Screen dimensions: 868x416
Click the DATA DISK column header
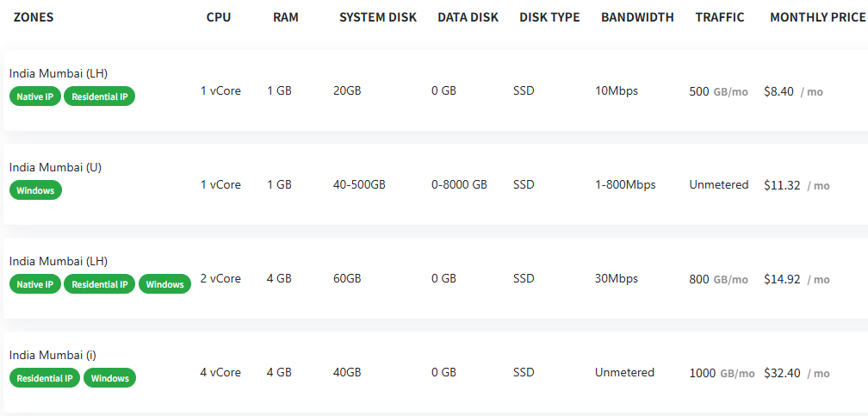[468, 17]
